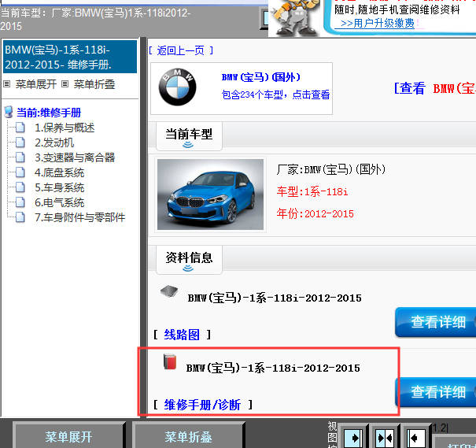This screenshot has width=476, height=448.
Task: Click the page icon for 4.底盘系统
Action: (x=20, y=172)
